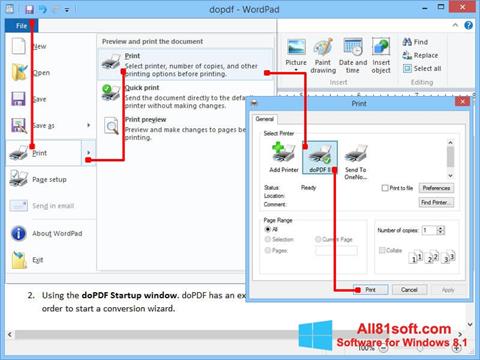Open the Picture dropdown arrow
This screenshot has width=480, height=360.
[x=296, y=70]
